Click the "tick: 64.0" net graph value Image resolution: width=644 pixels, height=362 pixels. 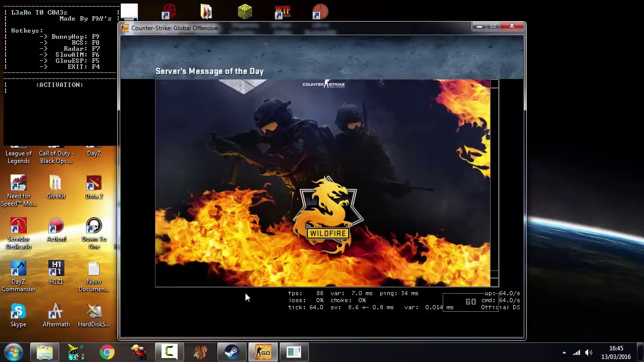point(305,307)
